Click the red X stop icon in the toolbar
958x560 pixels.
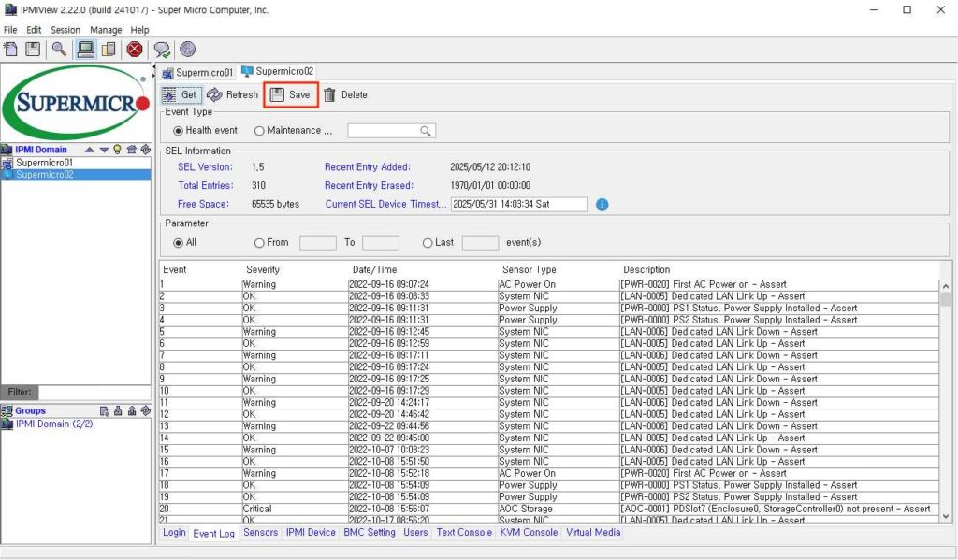pos(135,49)
